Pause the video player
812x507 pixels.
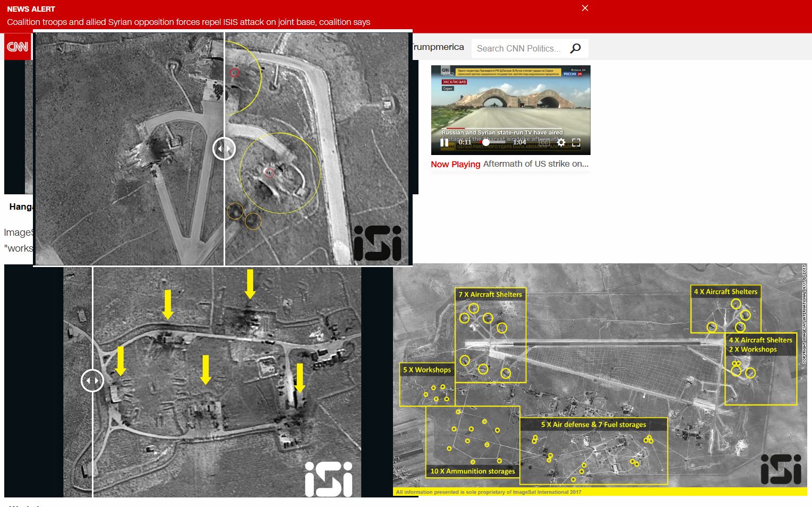(444, 142)
